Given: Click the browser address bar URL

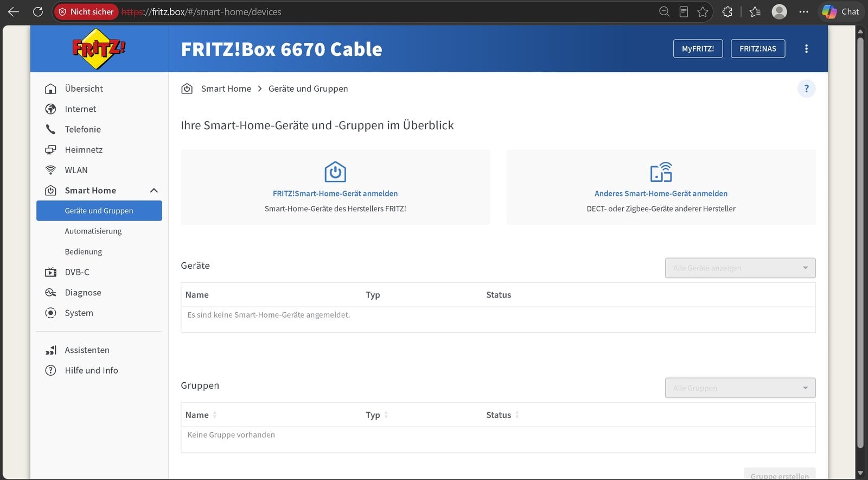Looking at the screenshot, I should coord(201,11).
